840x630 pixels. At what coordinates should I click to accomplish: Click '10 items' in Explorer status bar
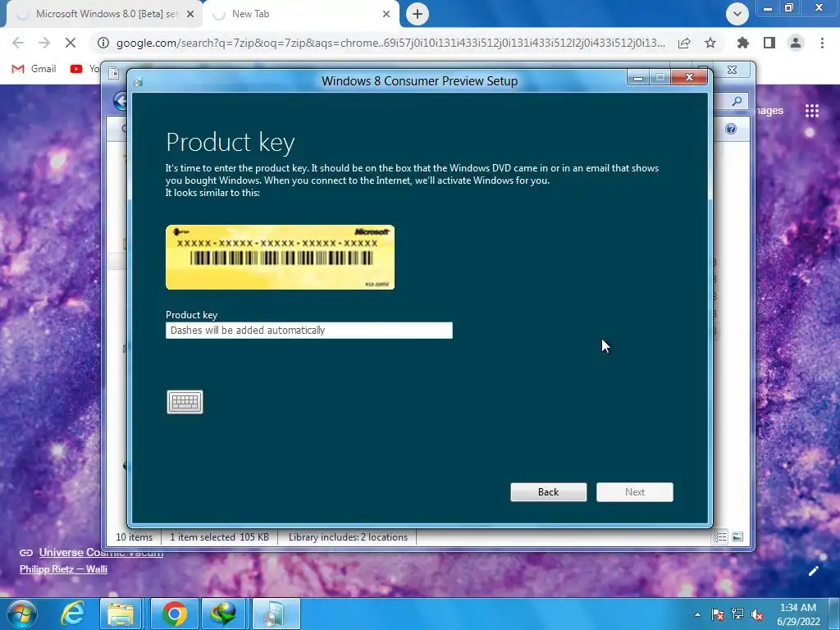[134, 537]
